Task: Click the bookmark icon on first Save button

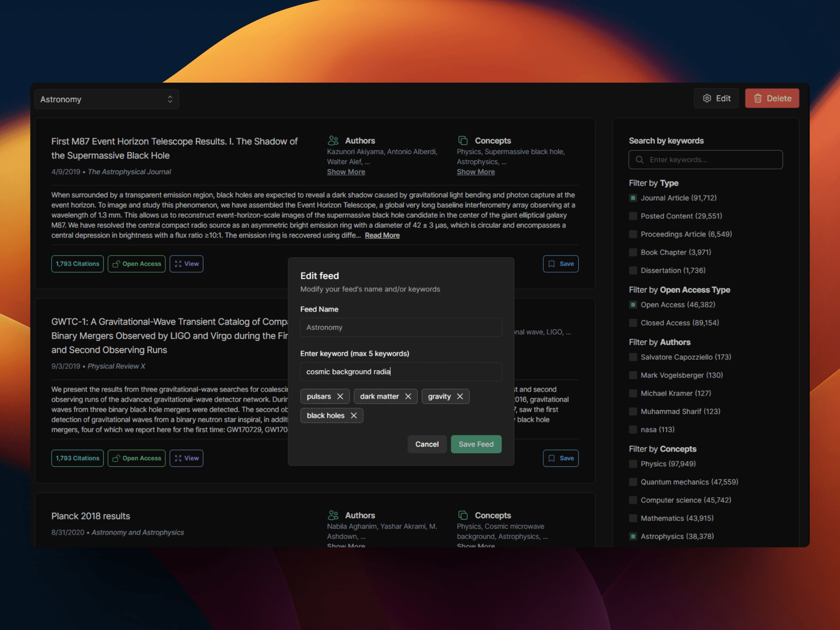Action: (552, 264)
